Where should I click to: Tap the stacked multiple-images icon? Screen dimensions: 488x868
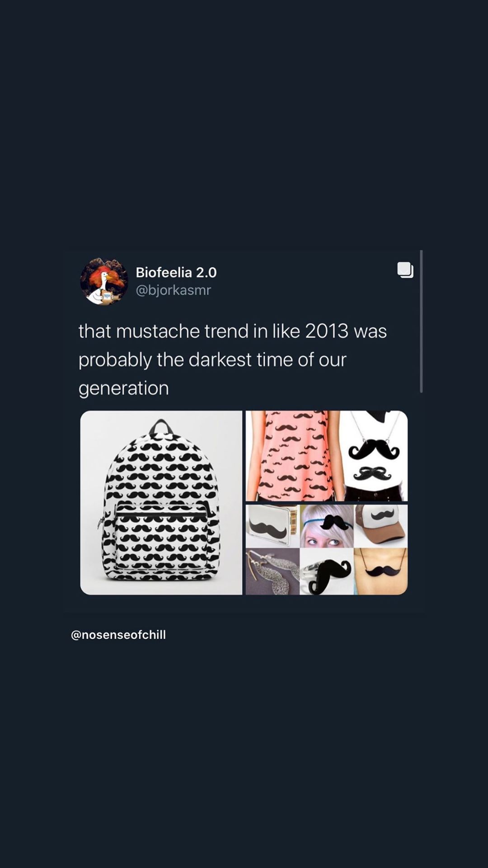[405, 270]
